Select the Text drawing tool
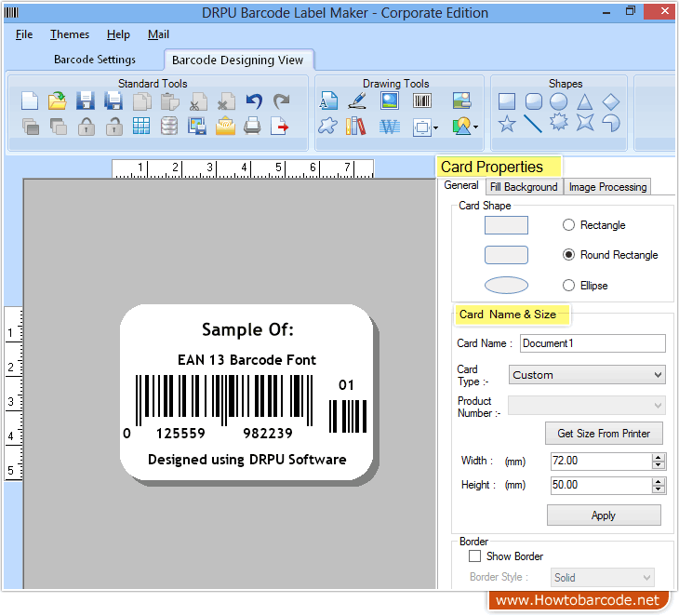 tap(328, 100)
